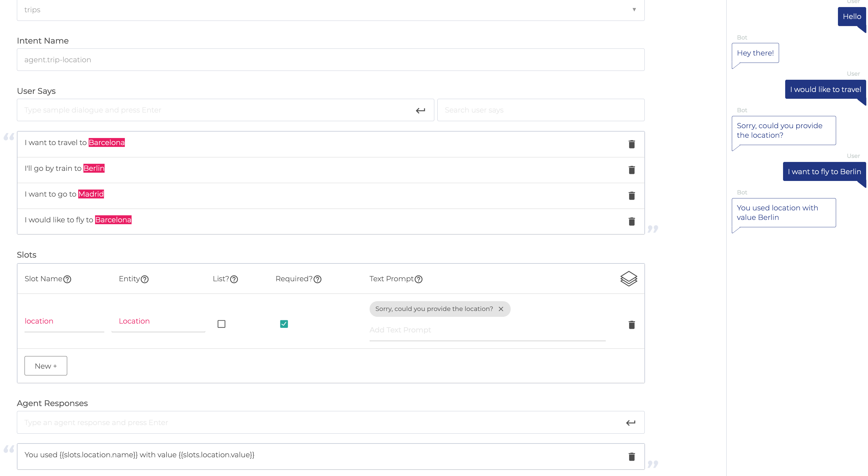Click the highlighted Berlin entity tag
This screenshot has height=476, width=868.
tap(94, 168)
